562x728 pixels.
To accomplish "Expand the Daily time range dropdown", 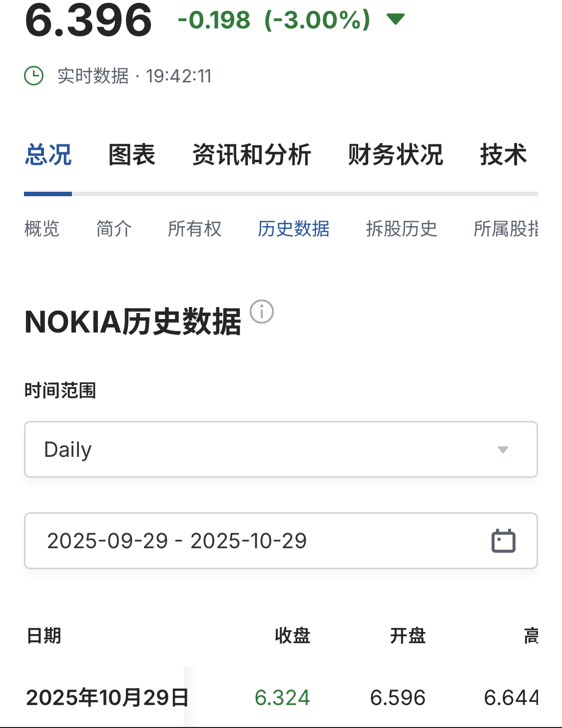I will [x=280, y=449].
